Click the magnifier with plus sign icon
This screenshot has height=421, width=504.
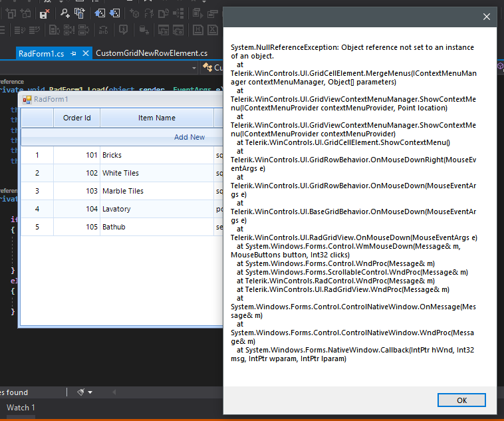[x=65, y=13]
